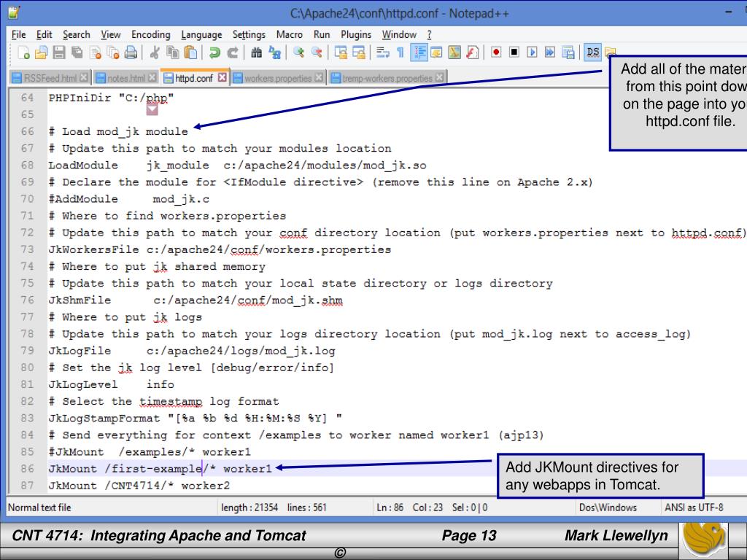Screen dimensions: 747x560
Task: Start macro recording with the red dot
Action: tap(496, 52)
